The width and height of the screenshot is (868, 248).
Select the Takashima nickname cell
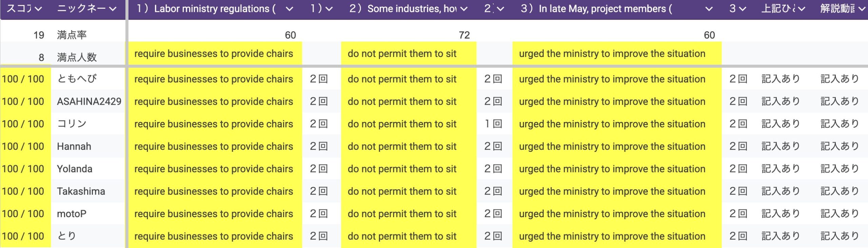pyautogui.click(x=81, y=191)
